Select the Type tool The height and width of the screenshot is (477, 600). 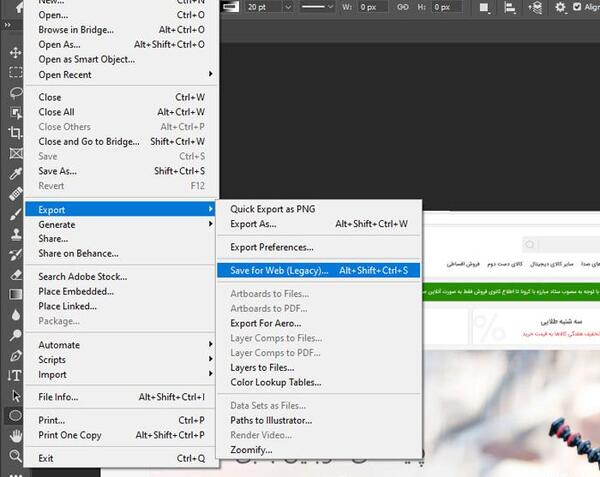tap(15, 376)
